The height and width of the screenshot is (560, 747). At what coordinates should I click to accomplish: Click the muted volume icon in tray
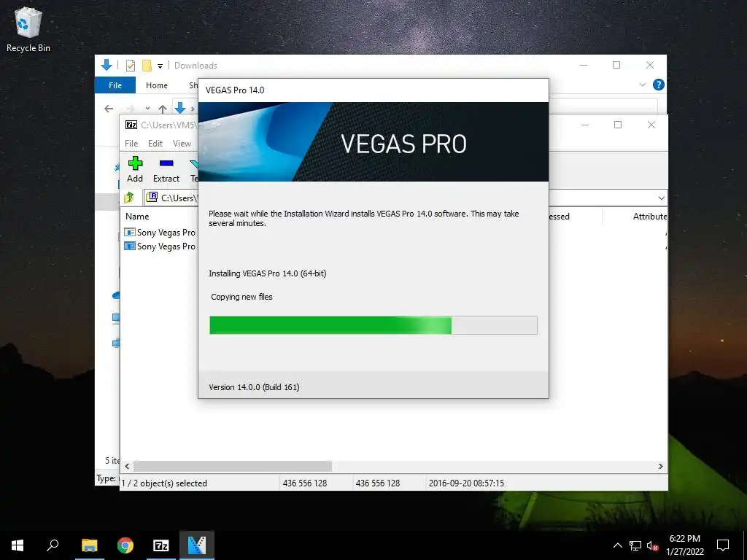click(652, 545)
